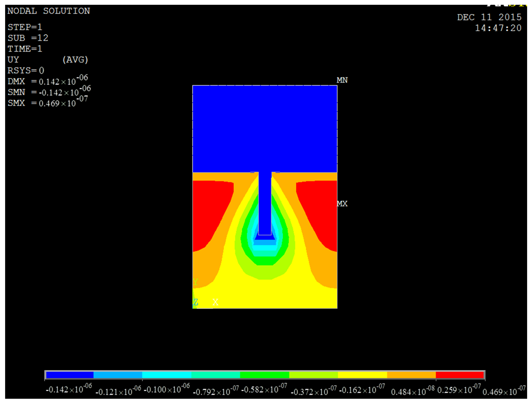Image resolution: width=532 pixels, height=403 pixels.
Task: Click the legend value -0.582×10^-07 label
Action: 264,389
